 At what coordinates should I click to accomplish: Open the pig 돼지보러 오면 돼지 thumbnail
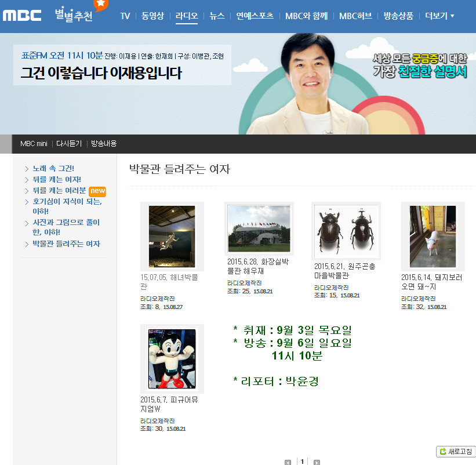point(433,236)
